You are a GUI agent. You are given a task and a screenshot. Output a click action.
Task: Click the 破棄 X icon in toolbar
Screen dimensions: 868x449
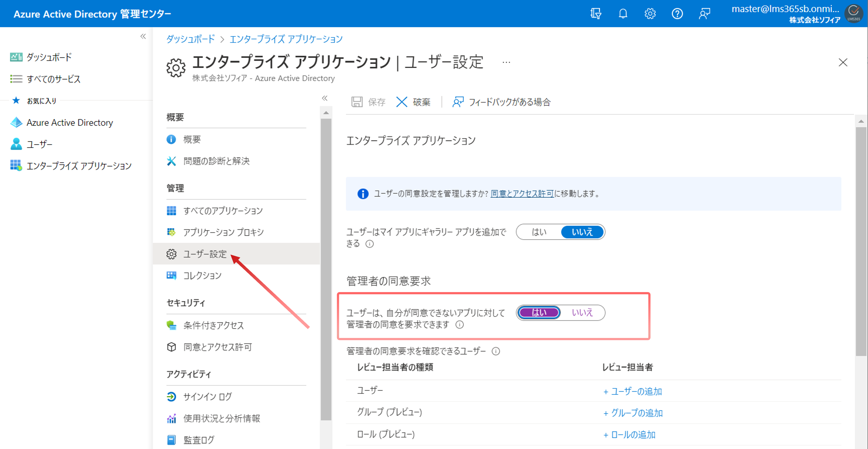(x=401, y=102)
